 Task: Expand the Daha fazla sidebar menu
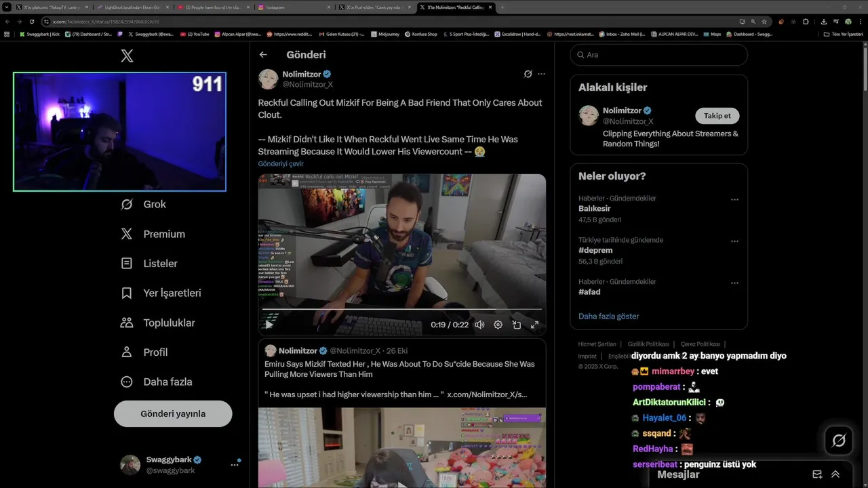pos(156,382)
